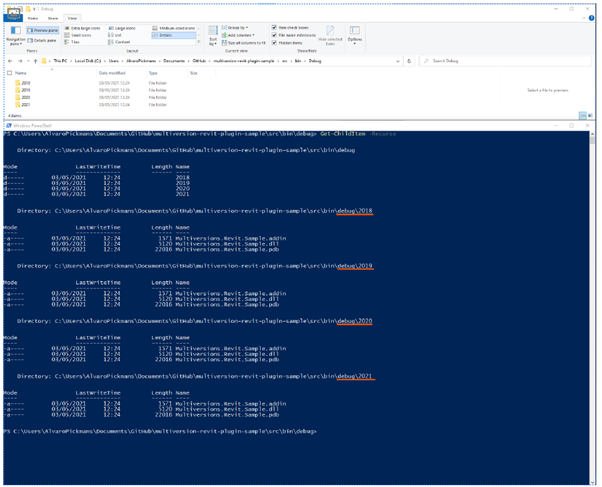Go up one folder level
The width and height of the screenshot is (602, 487).
[35, 61]
